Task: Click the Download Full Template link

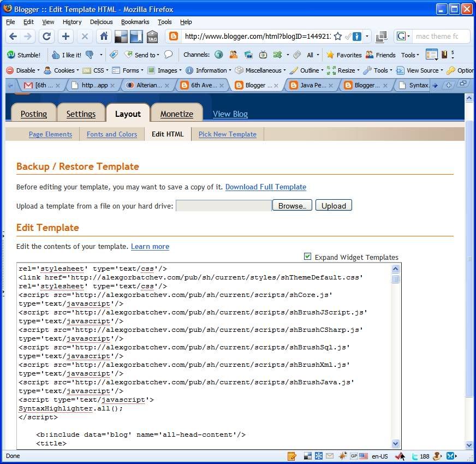Action: (265, 187)
